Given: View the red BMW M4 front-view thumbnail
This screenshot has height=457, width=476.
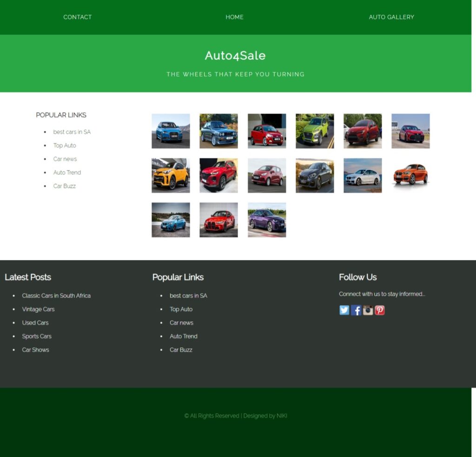Looking at the screenshot, I should coord(218,220).
